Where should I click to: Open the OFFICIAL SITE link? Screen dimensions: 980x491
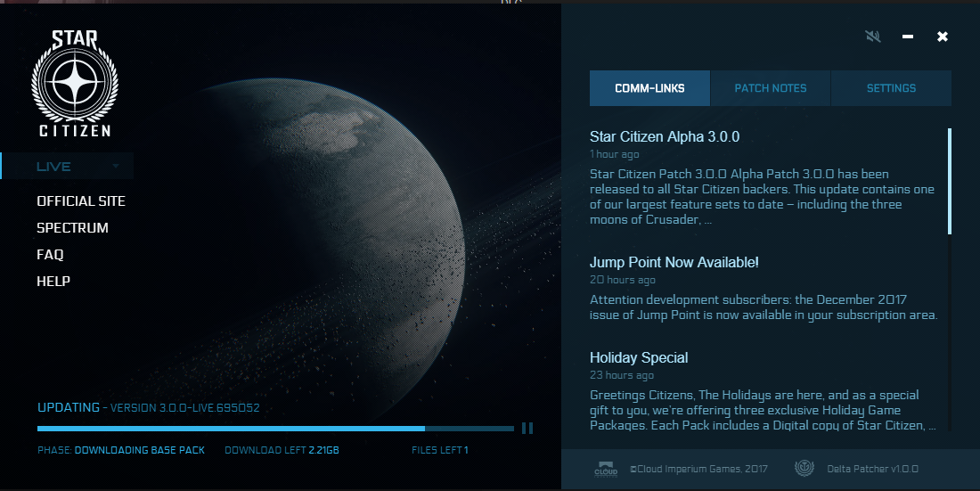pos(81,201)
